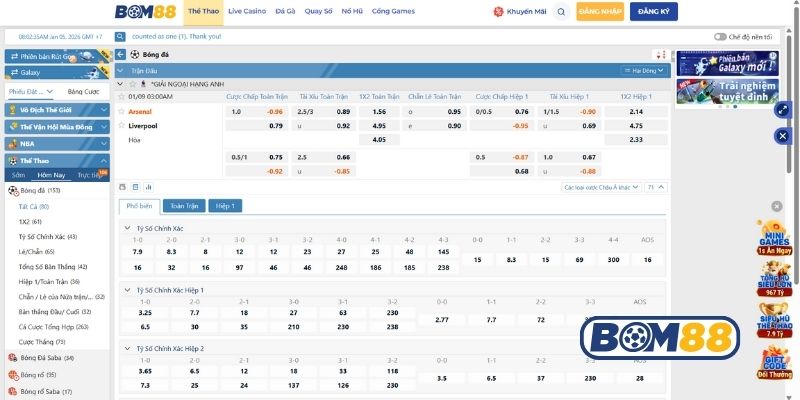Image resolution: width=800 pixels, height=400 pixels.
Task: Favorite Arsenal with the star icon
Action: coord(122,112)
